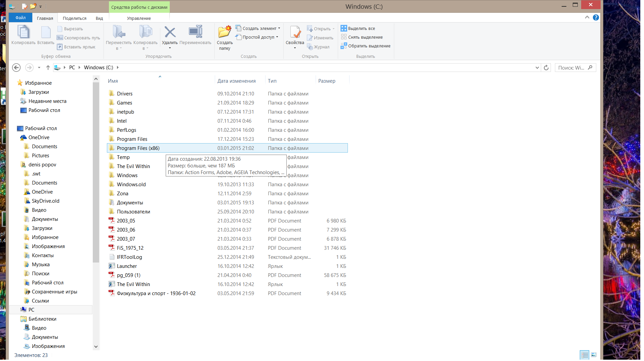
Task: Go up one folder level arrow
Action: pyautogui.click(x=48, y=68)
